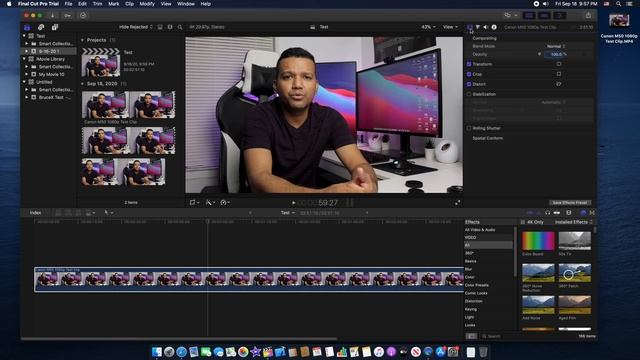Open the Clip menu
The width and height of the screenshot is (640, 360).
click(x=129, y=4)
